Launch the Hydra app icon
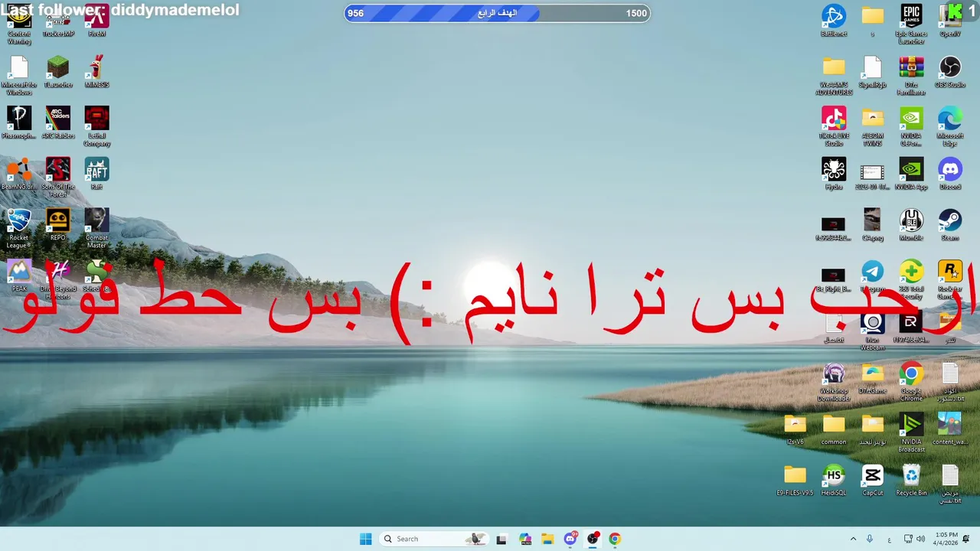Viewport: 980px width, 551px height. click(833, 174)
